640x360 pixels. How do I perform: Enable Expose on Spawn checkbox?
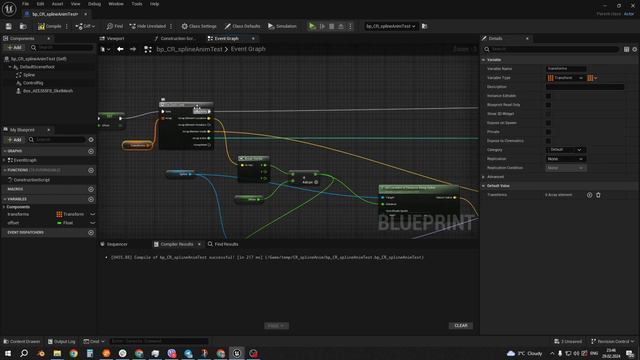(548, 123)
